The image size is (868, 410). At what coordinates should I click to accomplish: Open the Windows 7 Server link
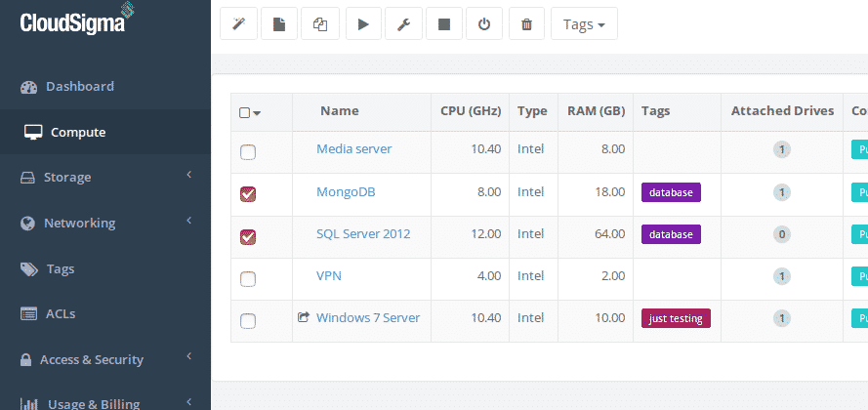point(368,317)
